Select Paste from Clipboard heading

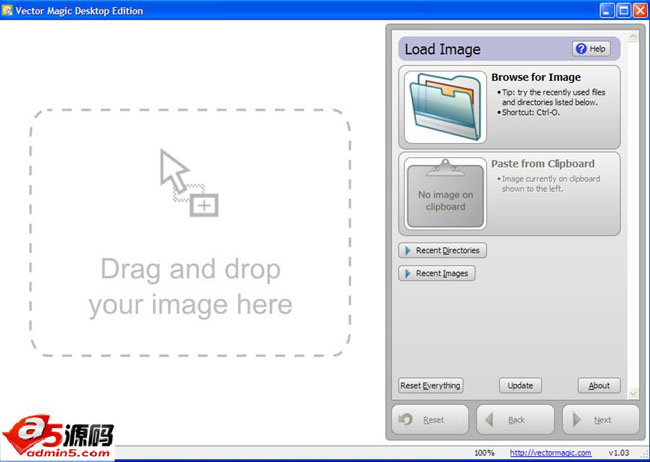coord(543,164)
